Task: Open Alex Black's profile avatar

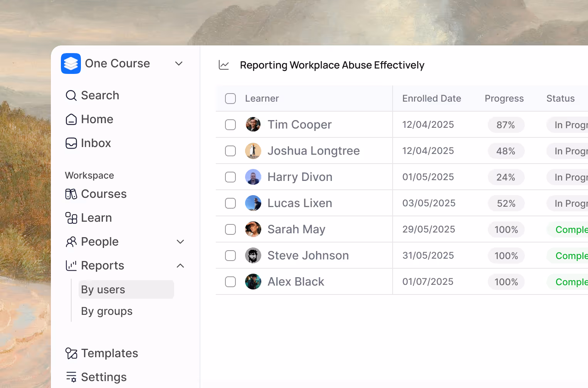Action: tap(253, 281)
